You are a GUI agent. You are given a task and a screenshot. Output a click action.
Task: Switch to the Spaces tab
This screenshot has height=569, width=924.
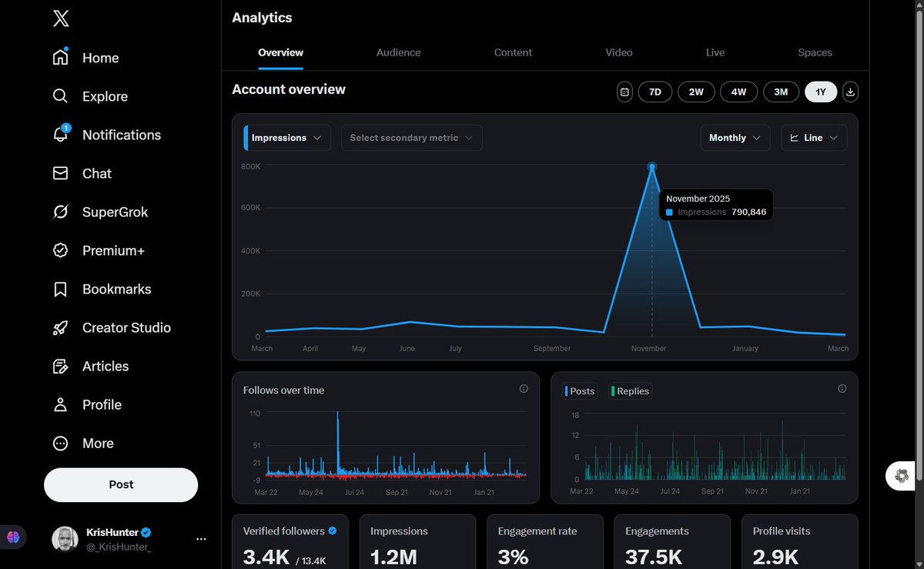815,52
